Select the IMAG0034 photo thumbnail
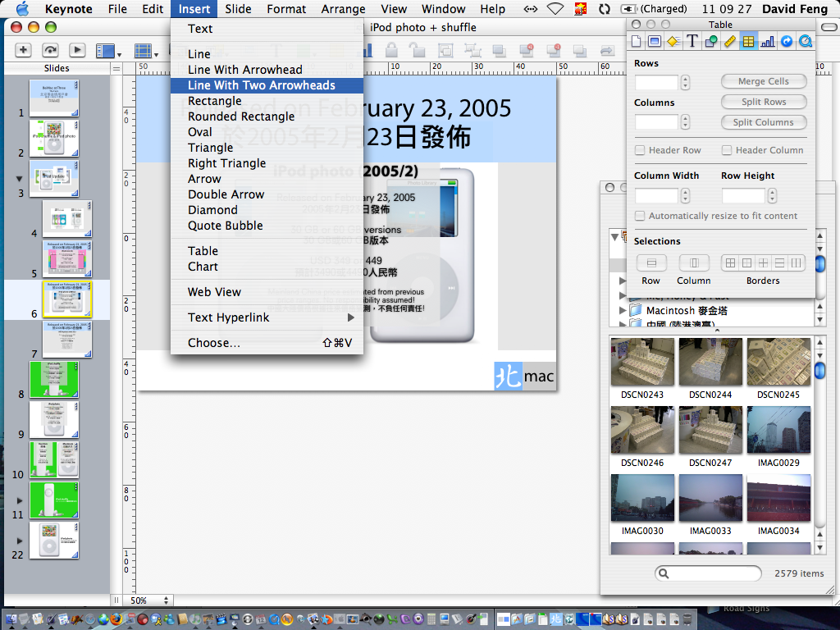 (778, 498)
